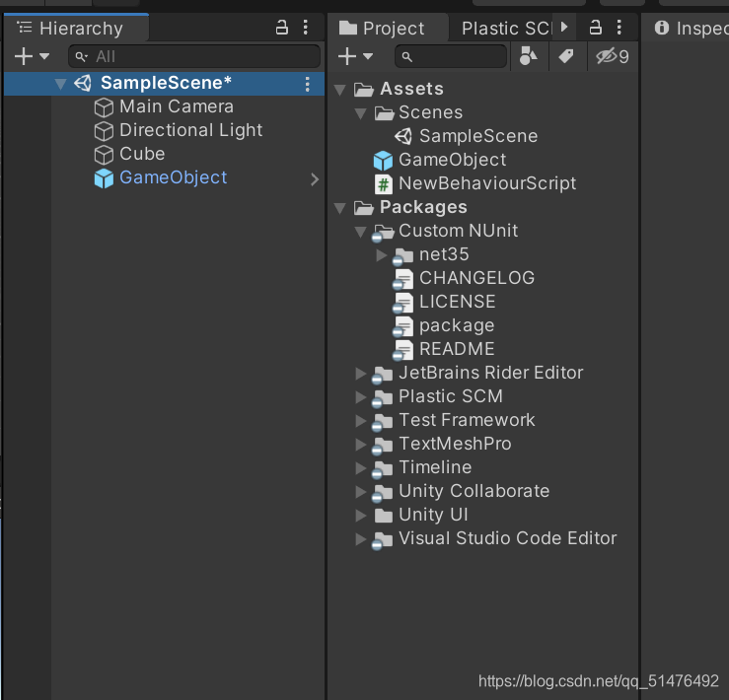Collapse the Scenes folder

coord(361,113)
